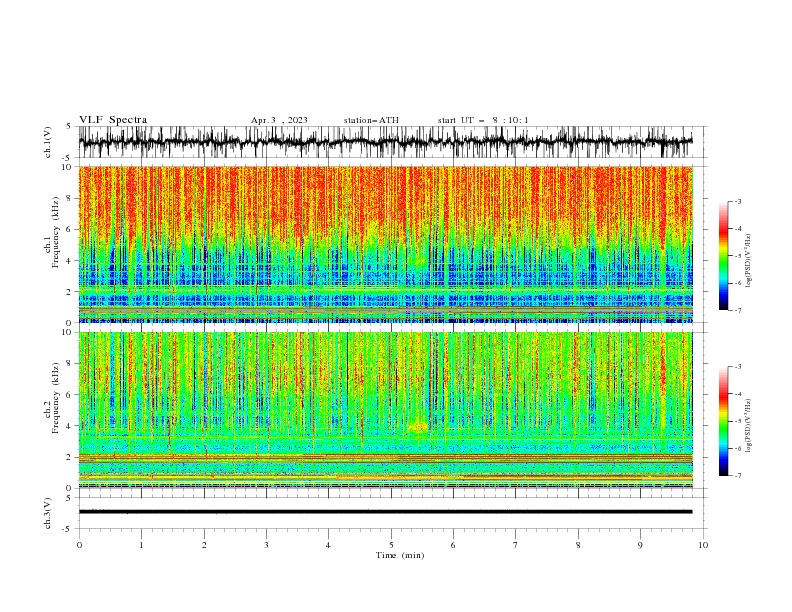Image resolution: width=792 pixels, height=612 pixels.
Task: Click the date text 'Apr. 3 , 2023'
Action: (x=279, y=120)
